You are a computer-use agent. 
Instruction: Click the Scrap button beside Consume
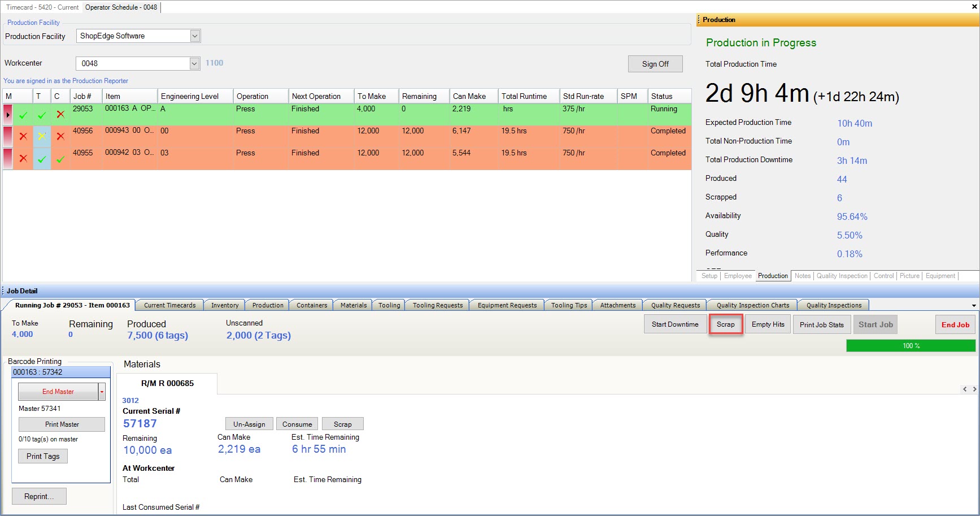[342, 424]
